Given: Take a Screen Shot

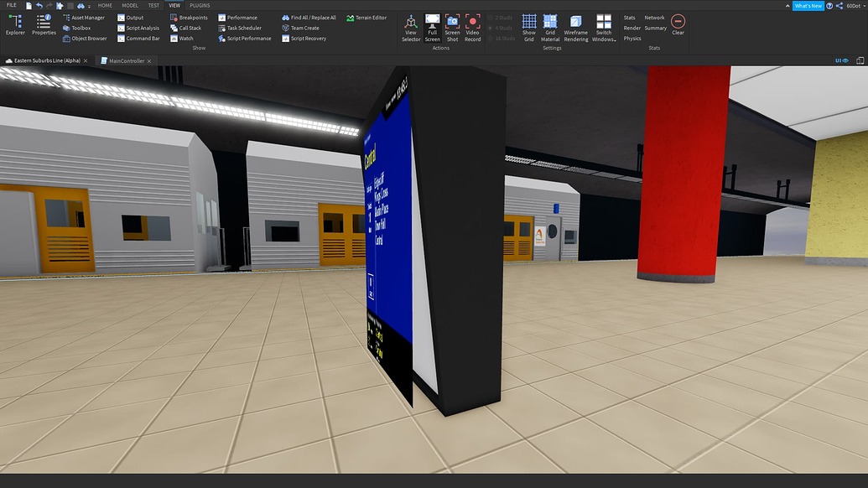Looking at the screenshot, I should click(x=452, y=25).
